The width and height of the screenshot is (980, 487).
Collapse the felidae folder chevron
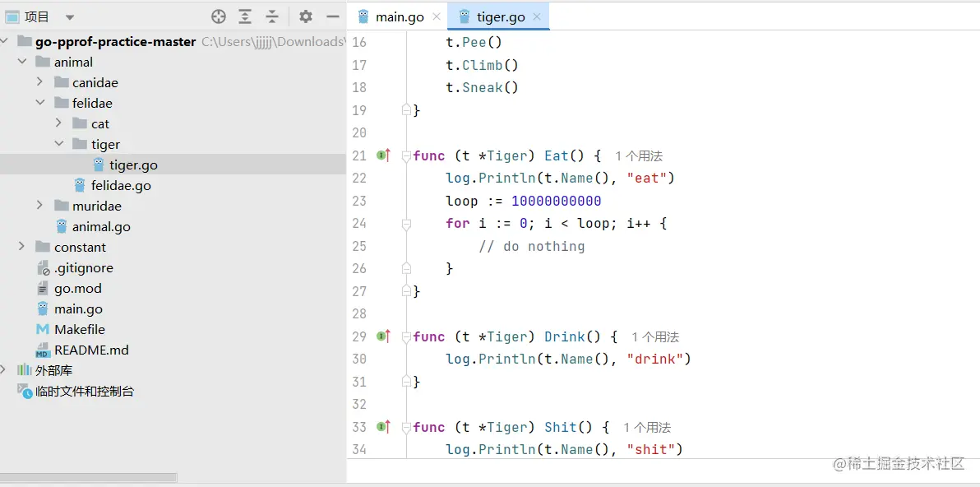pos(40,103)
